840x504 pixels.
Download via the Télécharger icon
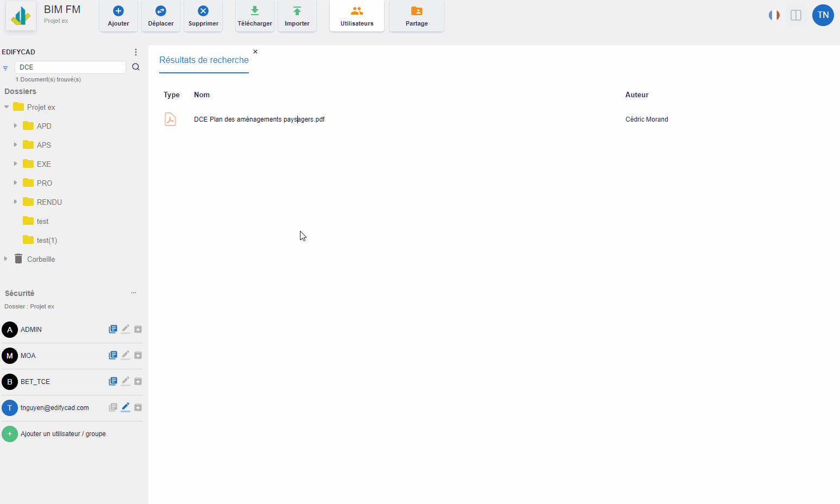click(x=254, y=11)
